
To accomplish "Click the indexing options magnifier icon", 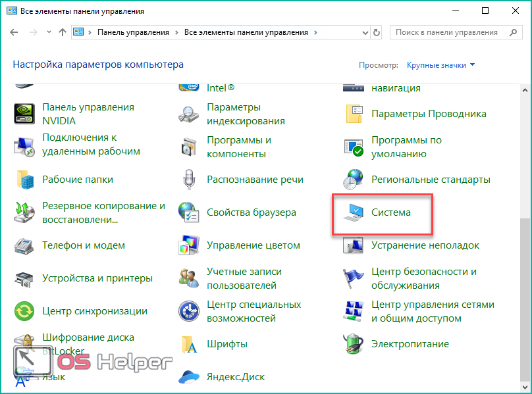I will pyautogui.click(x=189, y=114).
